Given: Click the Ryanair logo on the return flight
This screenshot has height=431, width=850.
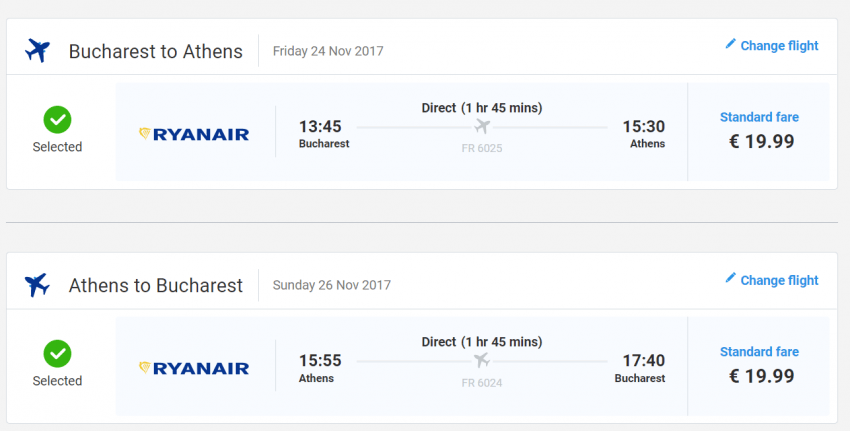Looking at the screenshot, I should 194,368.
